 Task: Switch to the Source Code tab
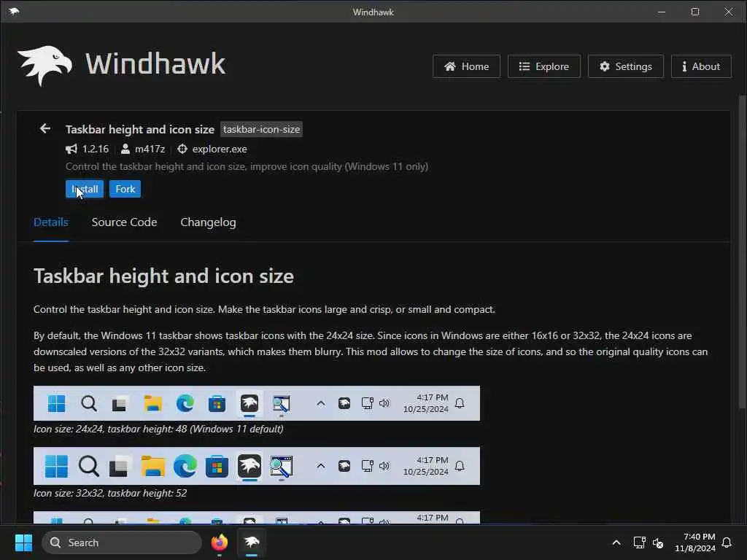[124, 222]
